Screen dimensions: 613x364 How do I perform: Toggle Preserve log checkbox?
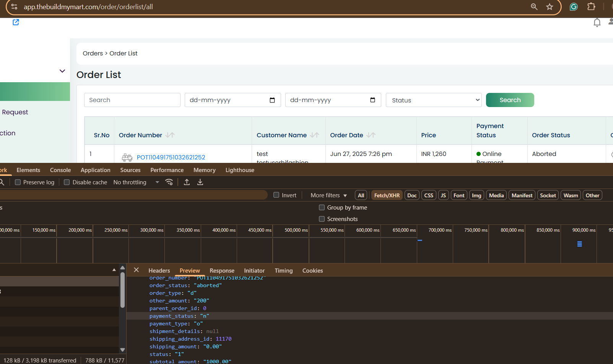(18, 182)
